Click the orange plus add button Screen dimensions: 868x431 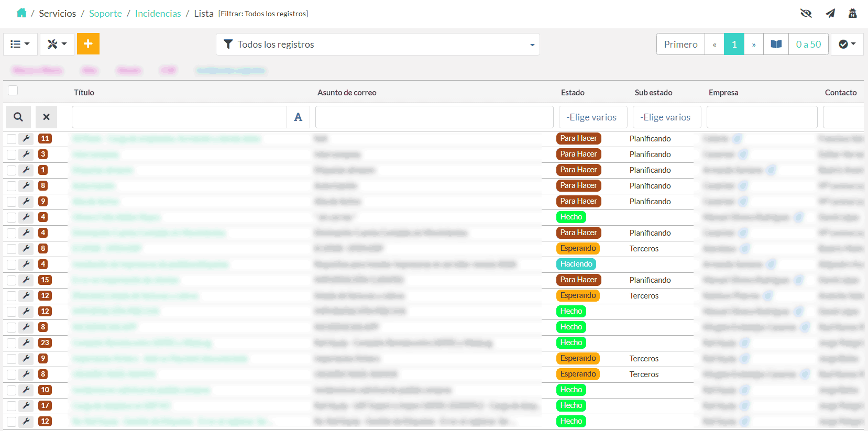pyautogui.click(x=88, y=44)
